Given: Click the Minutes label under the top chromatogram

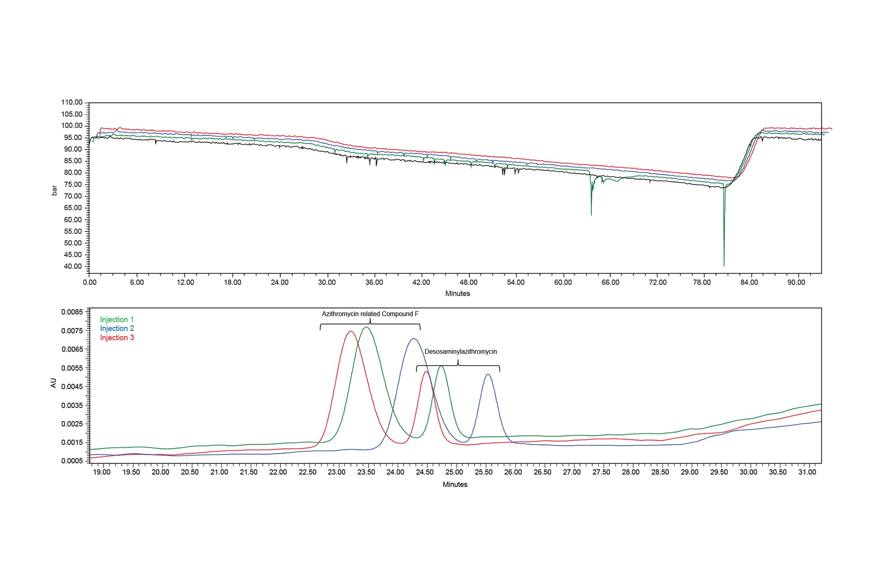Looking at the screenshot, I should click(457, 293).
